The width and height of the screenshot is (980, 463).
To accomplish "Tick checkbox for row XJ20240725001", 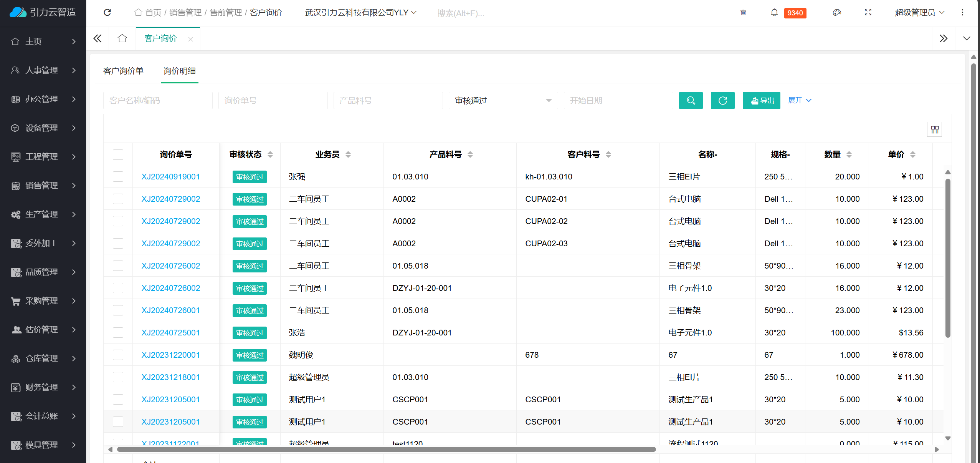I will pyautogui.click(x=118, y=333).
